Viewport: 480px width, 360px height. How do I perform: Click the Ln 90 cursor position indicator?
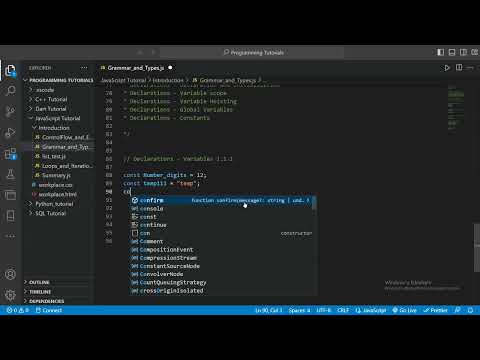point(268,310)
